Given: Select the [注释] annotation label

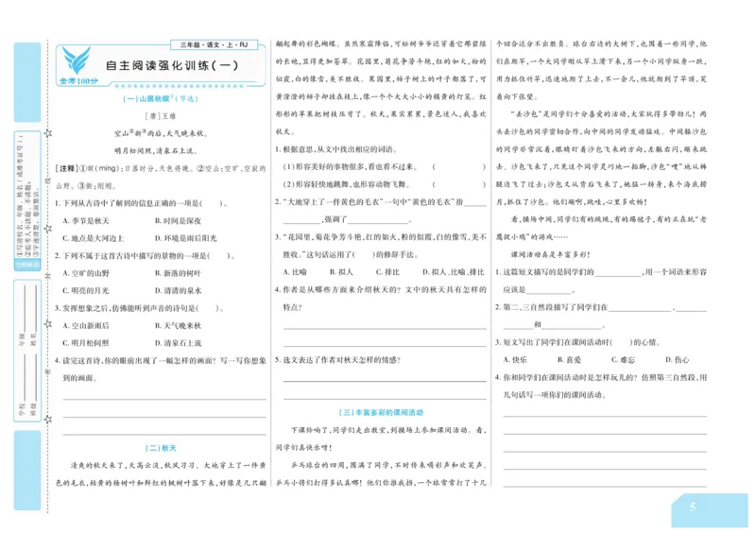Looking at the screenshot, I should coord(64,166).
